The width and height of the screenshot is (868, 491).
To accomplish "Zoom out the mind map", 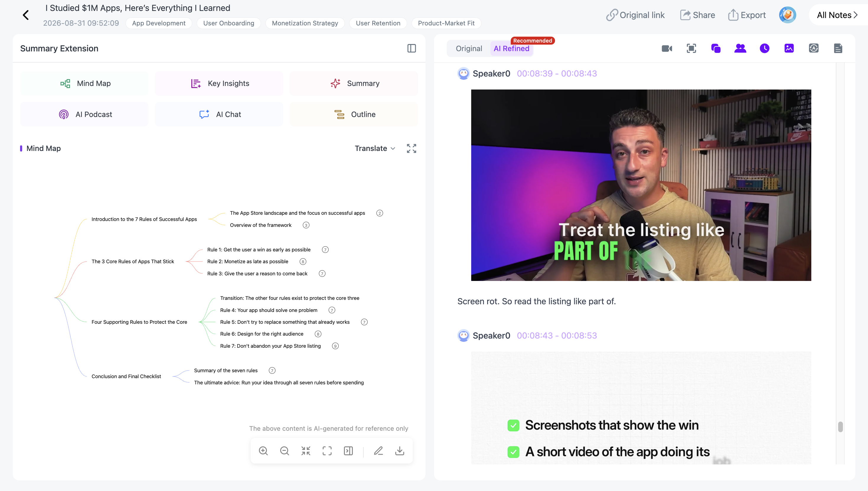I will [x=284, y=451].
